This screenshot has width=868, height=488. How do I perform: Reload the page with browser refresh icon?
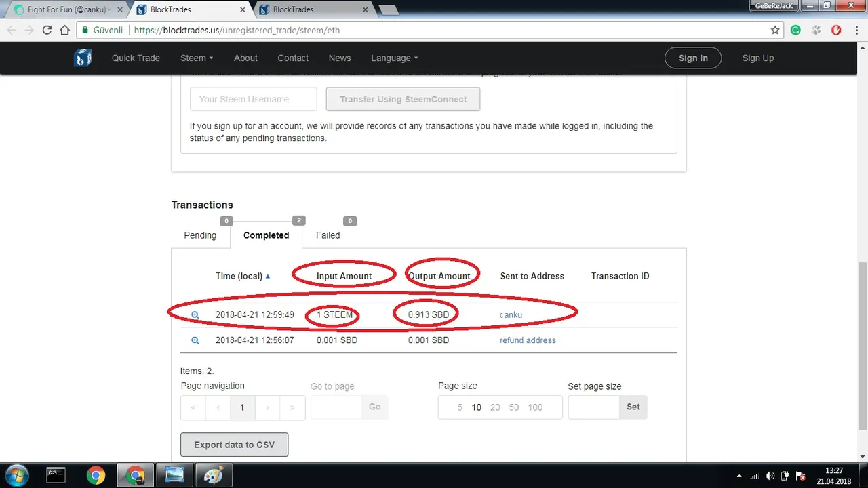pos(47,30)
